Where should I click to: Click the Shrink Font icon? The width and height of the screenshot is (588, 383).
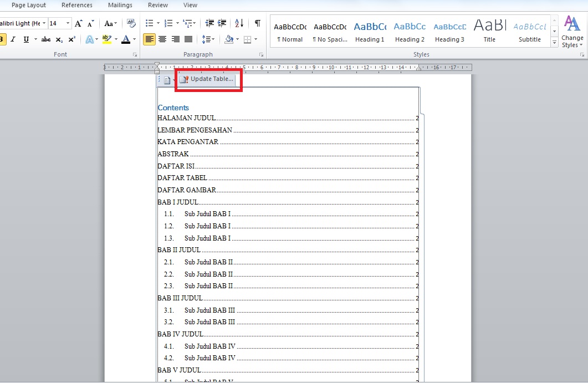(90, 24)
